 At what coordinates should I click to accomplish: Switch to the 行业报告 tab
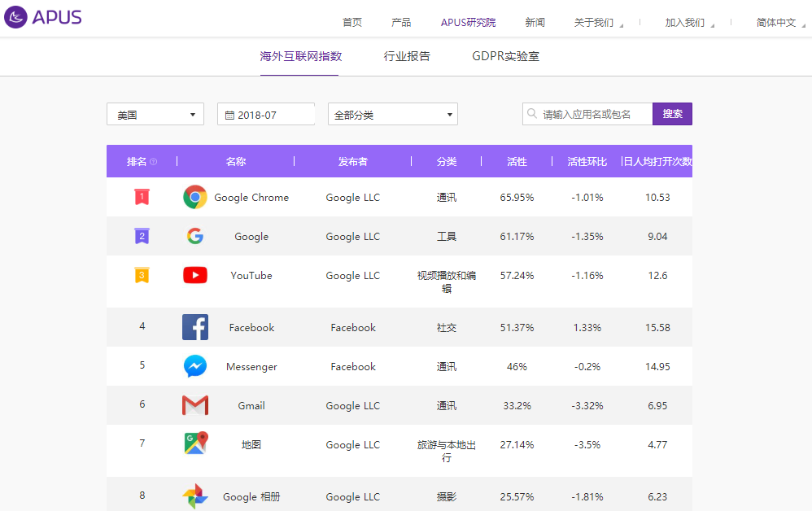407,56
